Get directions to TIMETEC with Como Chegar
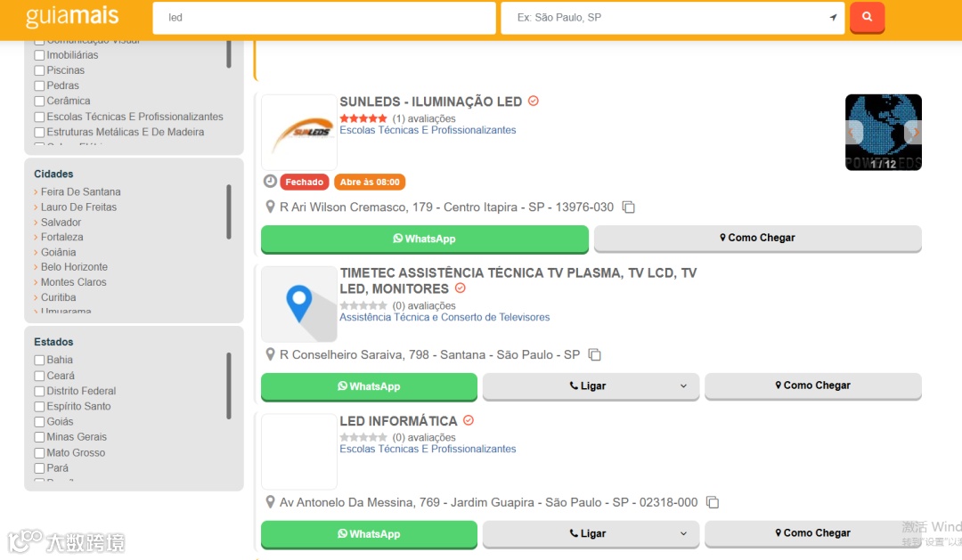The image size is (962, 560). pos(813,386)
